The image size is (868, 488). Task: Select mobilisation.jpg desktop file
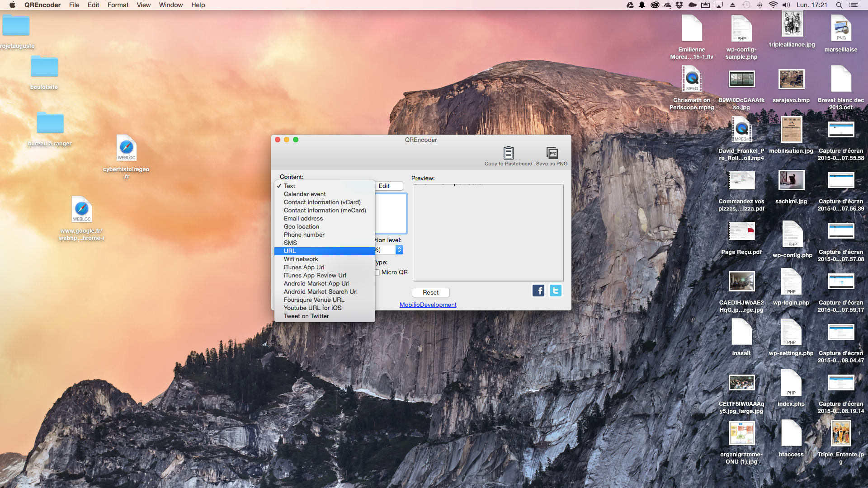(791, 130)
